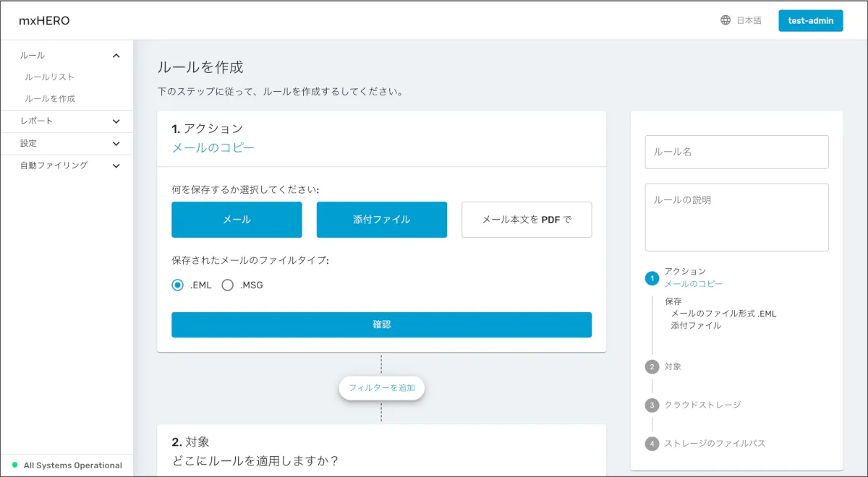
Task: Click step 2 circle for 対象
Action: [x=652, y=366]
